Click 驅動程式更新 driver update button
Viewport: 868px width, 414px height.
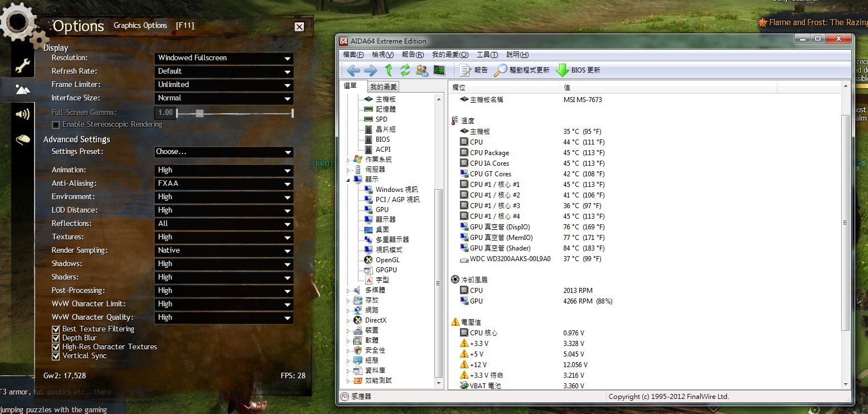tap(522, 70)
